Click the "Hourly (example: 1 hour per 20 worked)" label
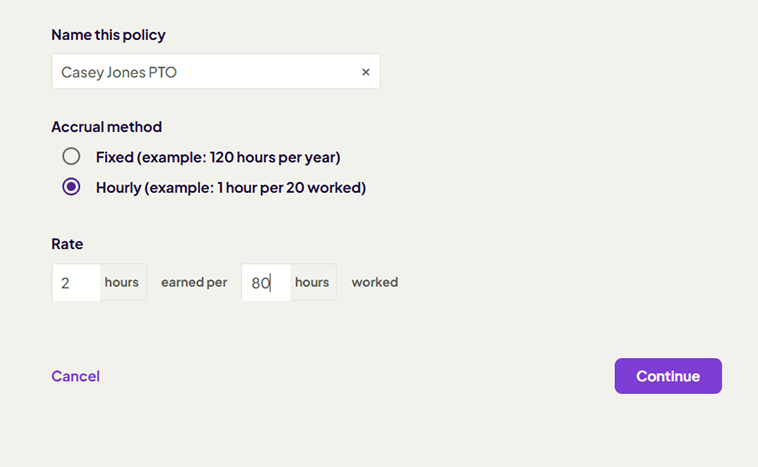Image resolution: width=758 pixels, height=467 pixels. click(230, 187)
